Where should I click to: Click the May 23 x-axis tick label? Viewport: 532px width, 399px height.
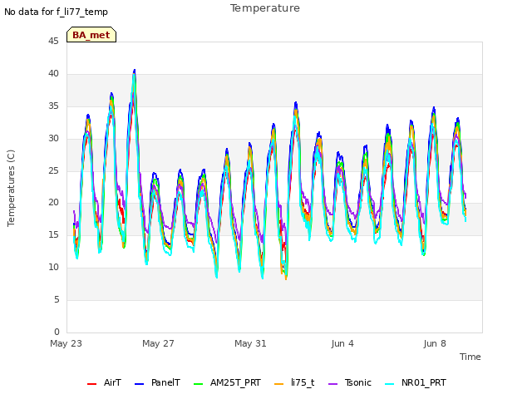(66, 343)
